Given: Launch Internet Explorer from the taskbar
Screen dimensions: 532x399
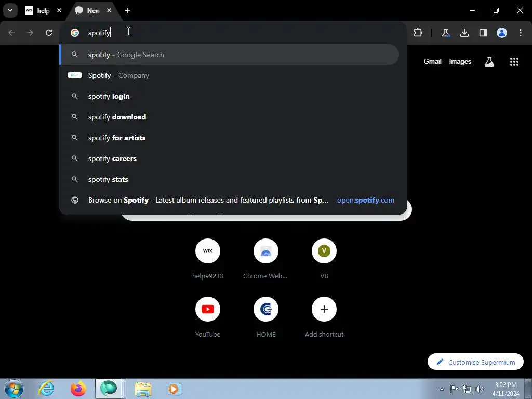Looking at the screenshot, I should point(46,389).
